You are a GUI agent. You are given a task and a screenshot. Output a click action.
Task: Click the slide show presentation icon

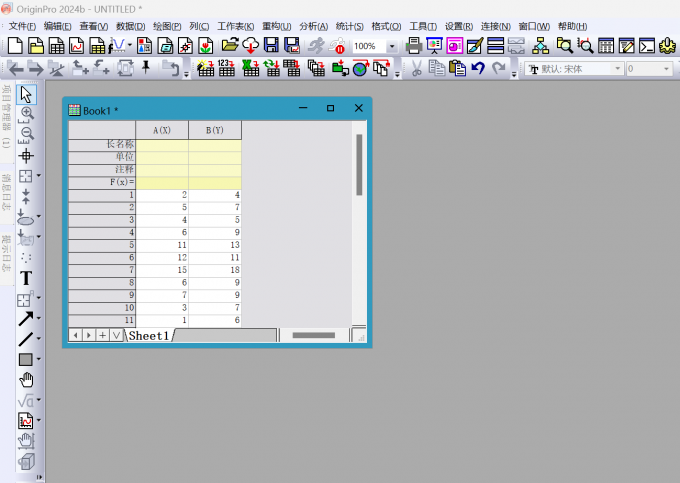click(x=434, y=46)
